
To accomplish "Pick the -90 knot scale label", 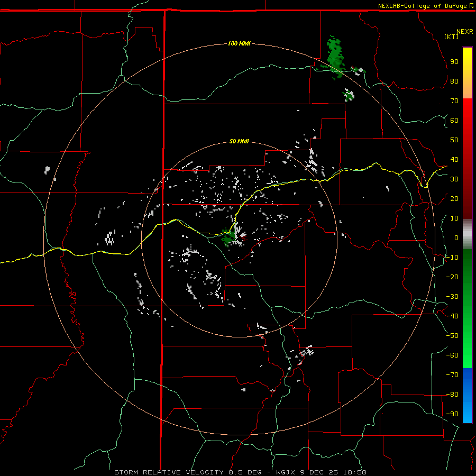I will pos(452,414).
